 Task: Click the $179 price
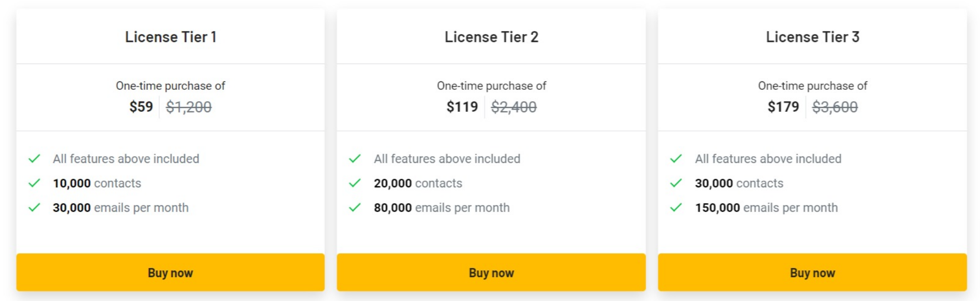pyautogui.click(x=783, y=107)
